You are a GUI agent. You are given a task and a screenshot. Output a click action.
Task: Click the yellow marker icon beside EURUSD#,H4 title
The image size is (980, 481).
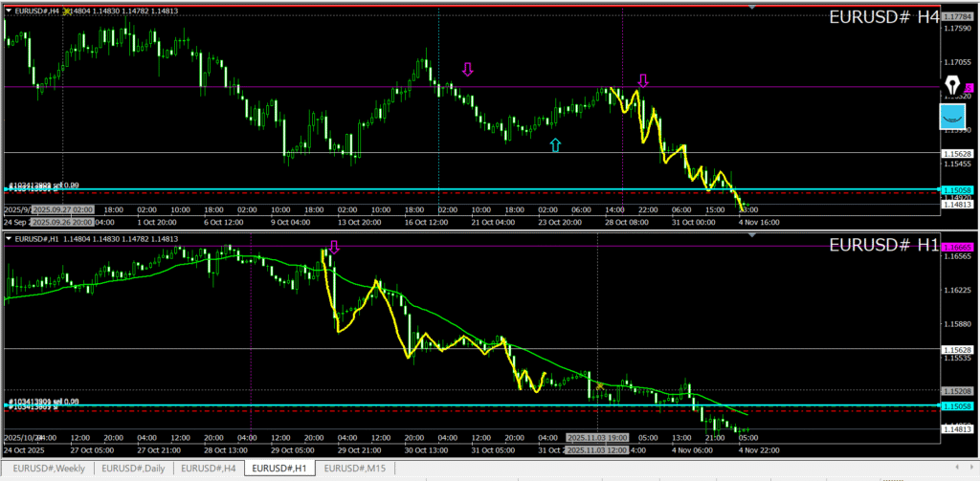tap(68, 11)
